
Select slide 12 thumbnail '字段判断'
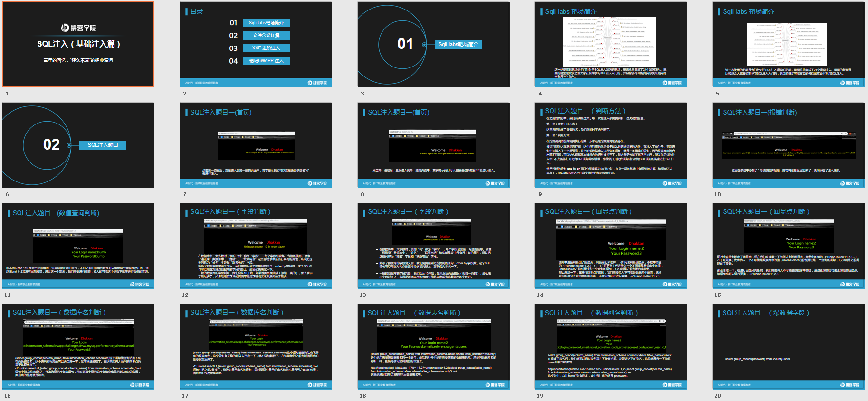tap(256, 246)
